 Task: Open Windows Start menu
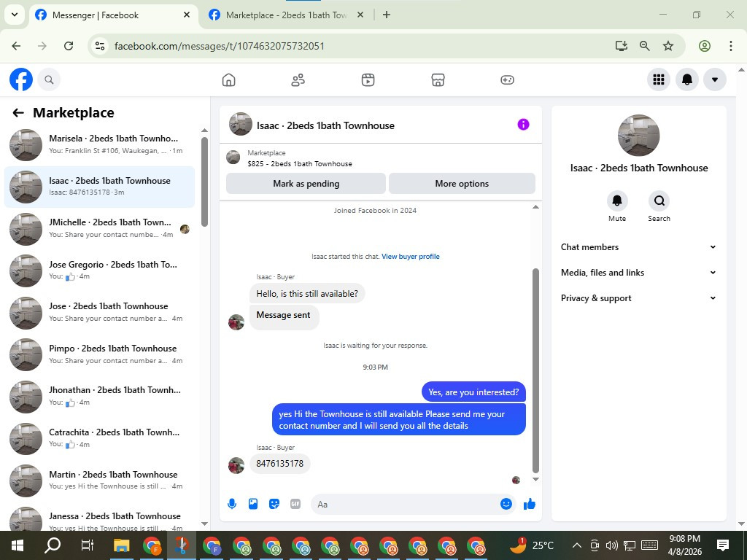click(x=18, y=545)
